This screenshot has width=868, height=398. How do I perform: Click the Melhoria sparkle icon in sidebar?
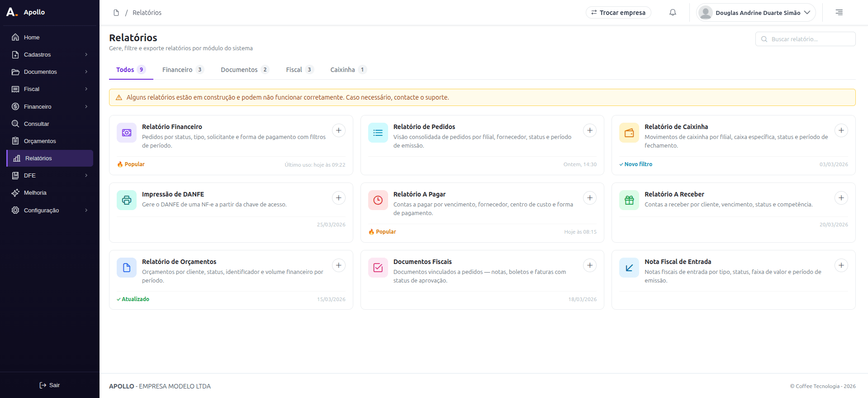[15, 193]
